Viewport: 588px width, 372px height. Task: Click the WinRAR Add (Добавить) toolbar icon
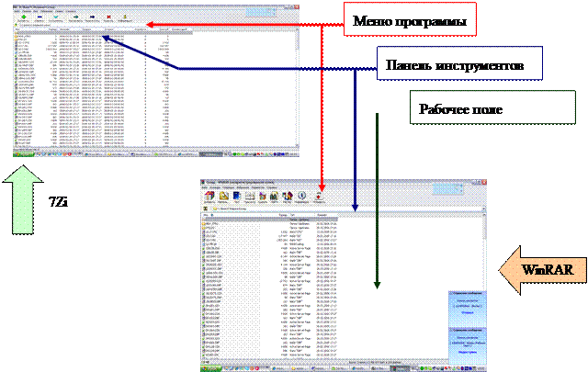pos(210,196)
